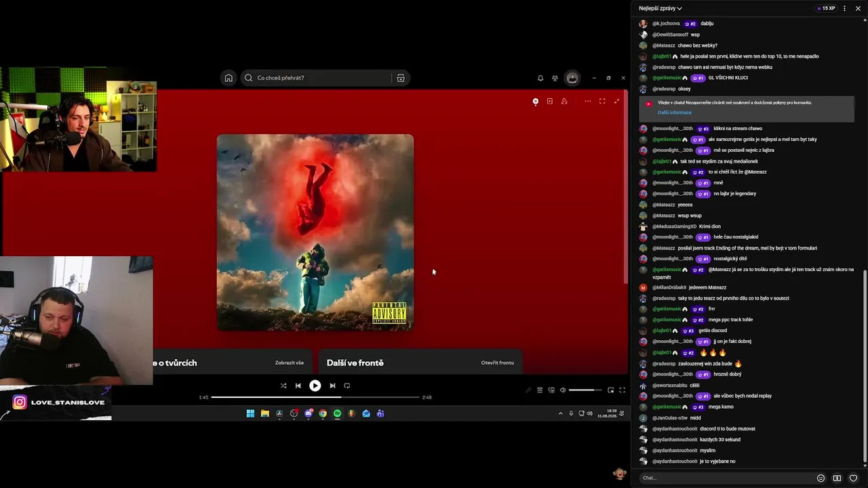Click the track duration 2:48 label

pyautogui.click(x=427, y=397)
